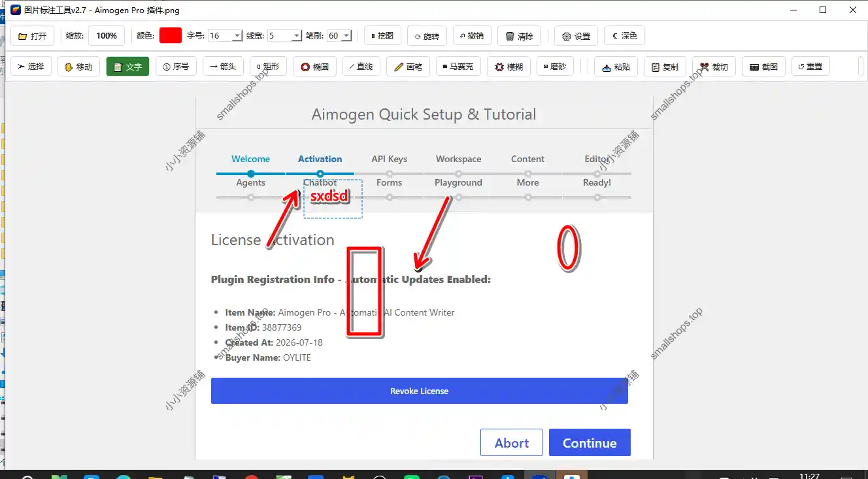Screen dimensions: 868x479
Task: Open the API Keys step
Action: click(389, 159)
